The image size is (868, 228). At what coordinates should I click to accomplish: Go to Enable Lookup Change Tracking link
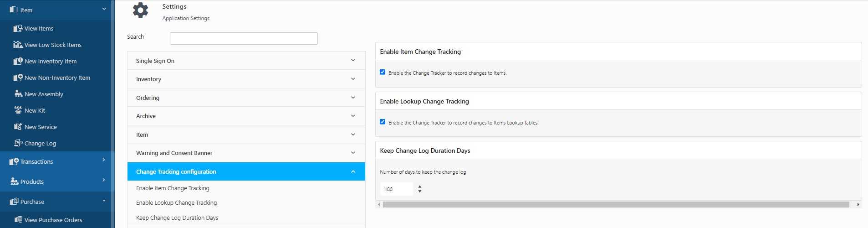(x=176, y=203)
